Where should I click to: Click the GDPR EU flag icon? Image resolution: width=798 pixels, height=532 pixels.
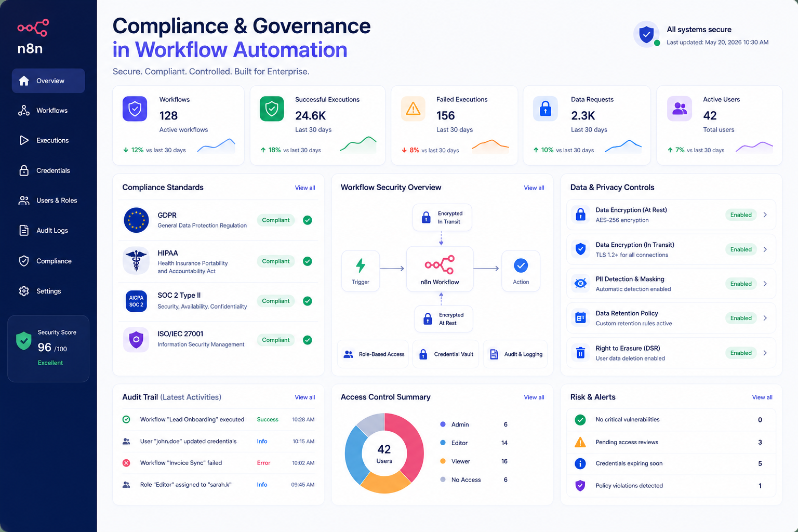136,220
